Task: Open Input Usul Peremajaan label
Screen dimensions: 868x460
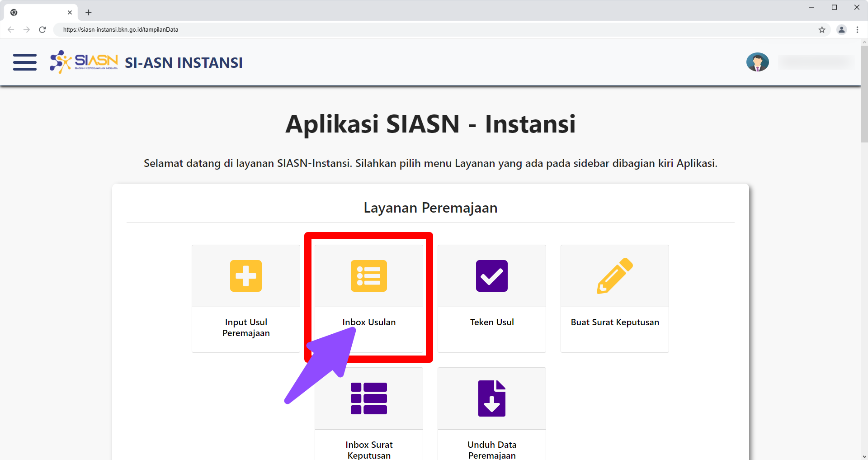Action: (246, 327)
